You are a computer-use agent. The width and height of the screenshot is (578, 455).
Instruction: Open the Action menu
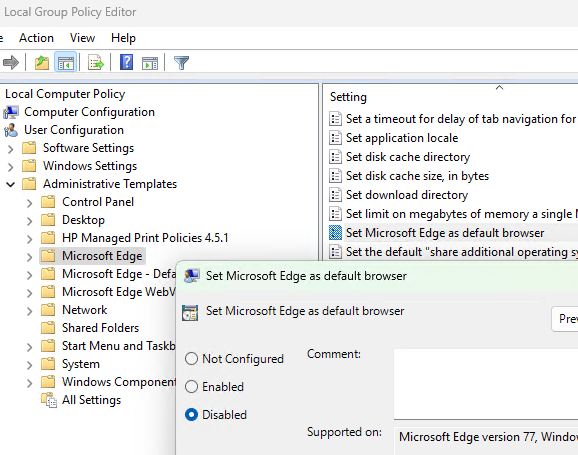36,38
